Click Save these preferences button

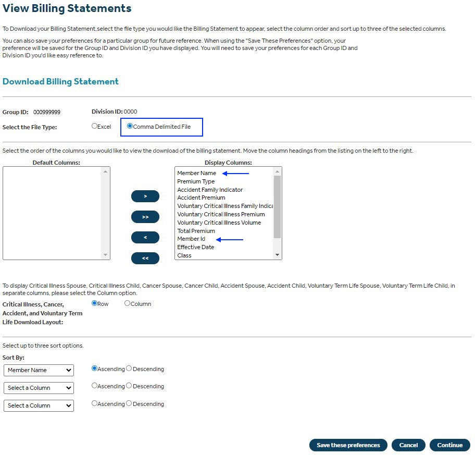tap(348, 445)
